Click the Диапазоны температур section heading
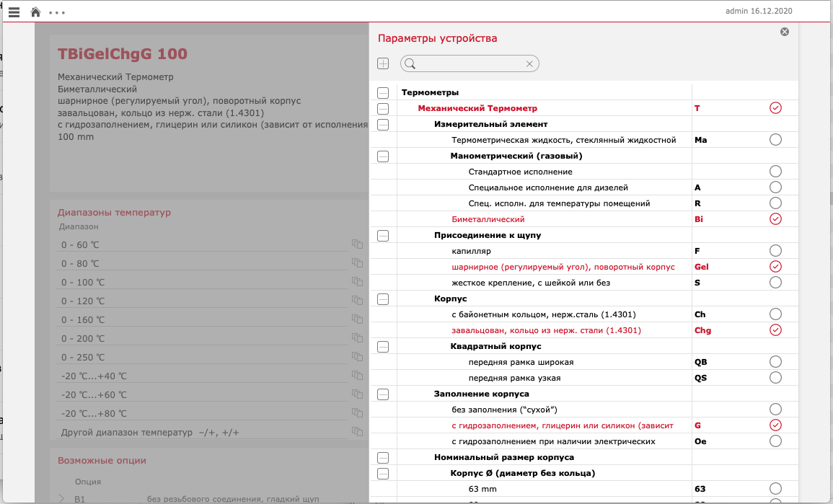Viewport: 833px width, 504px height. [114, 213]
